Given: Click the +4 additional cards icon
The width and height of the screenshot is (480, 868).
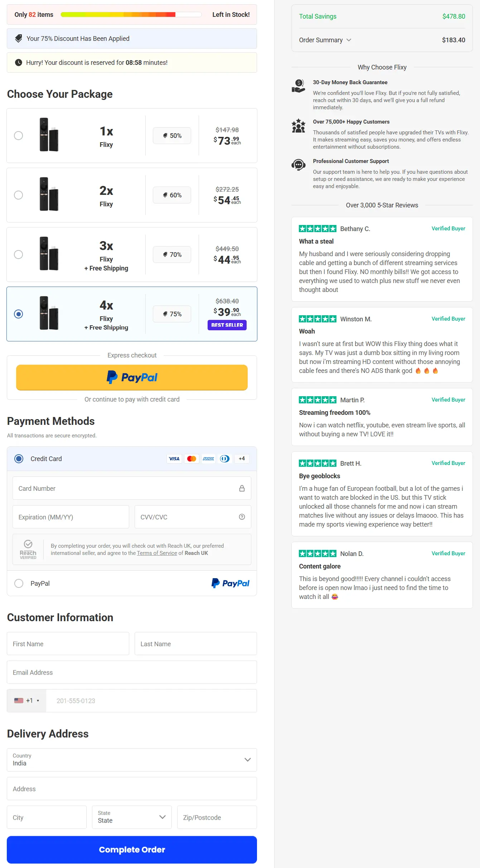Looking at the screenshot, I should 242,459.
